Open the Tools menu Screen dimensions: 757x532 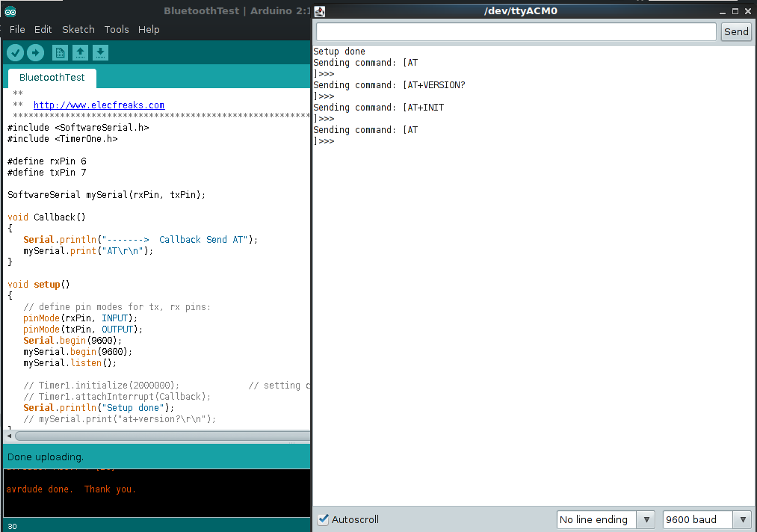117,29
